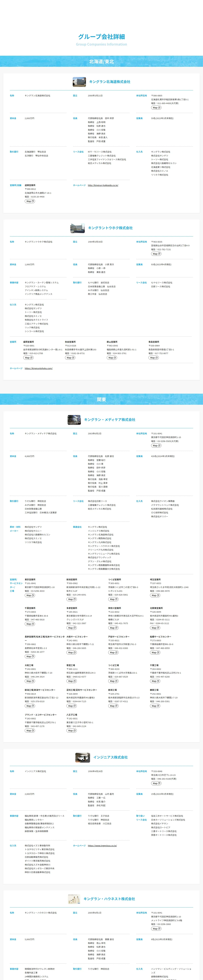Open Map for 大和工場

(x=30, y=681)
